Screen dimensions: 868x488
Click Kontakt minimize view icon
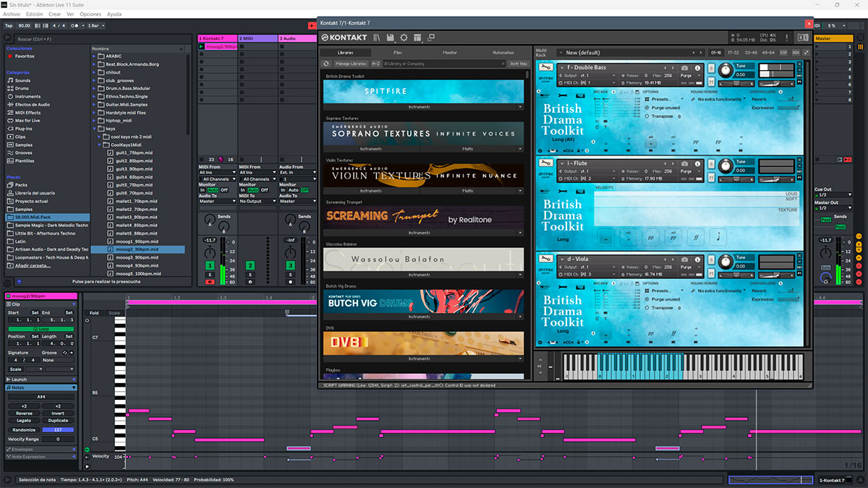(x=431, y=38)
